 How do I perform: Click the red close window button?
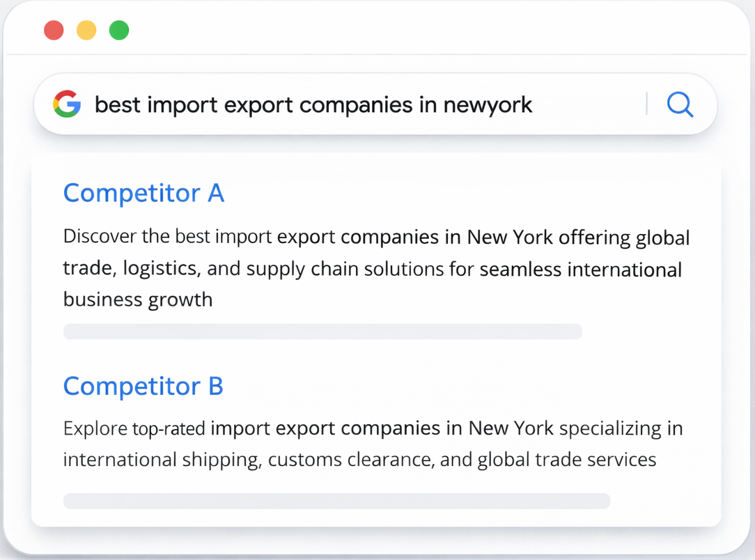click(54, 31)
